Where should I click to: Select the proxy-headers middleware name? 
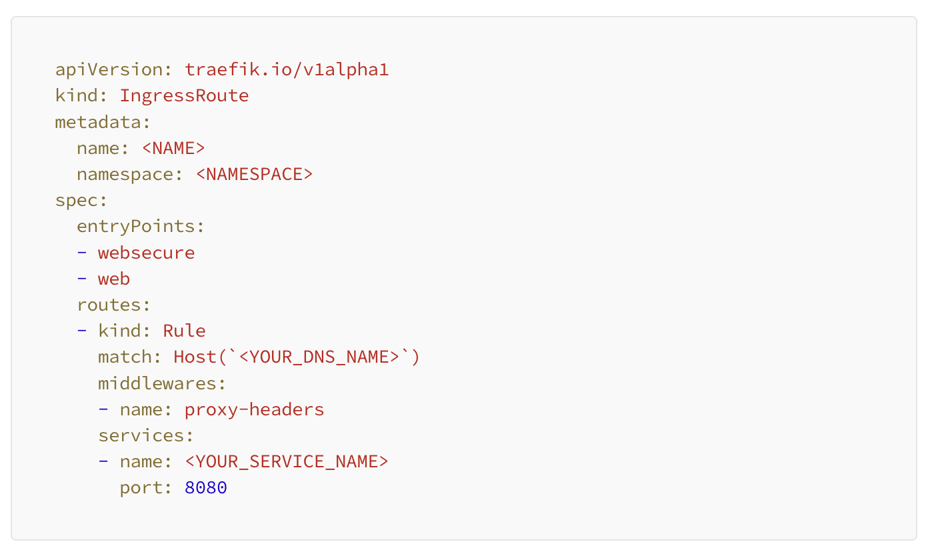[x=254, y=409]
